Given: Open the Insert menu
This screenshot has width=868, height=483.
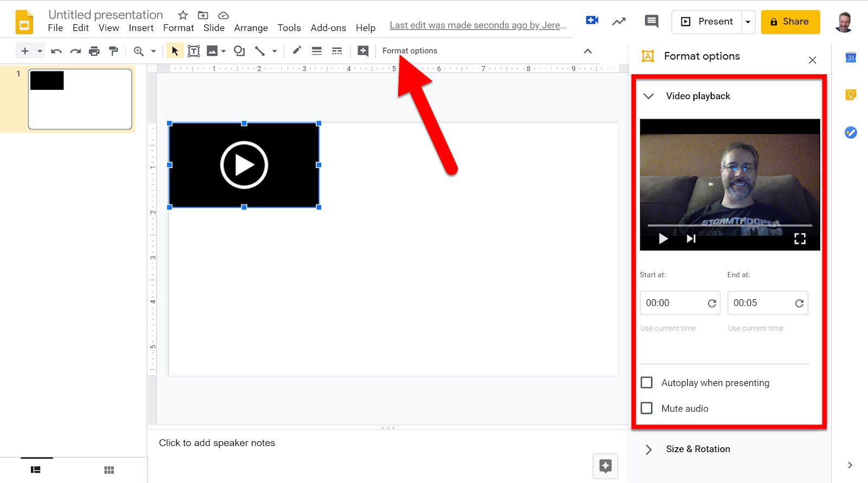Looking at the screenshot, I should pos(141,28).
